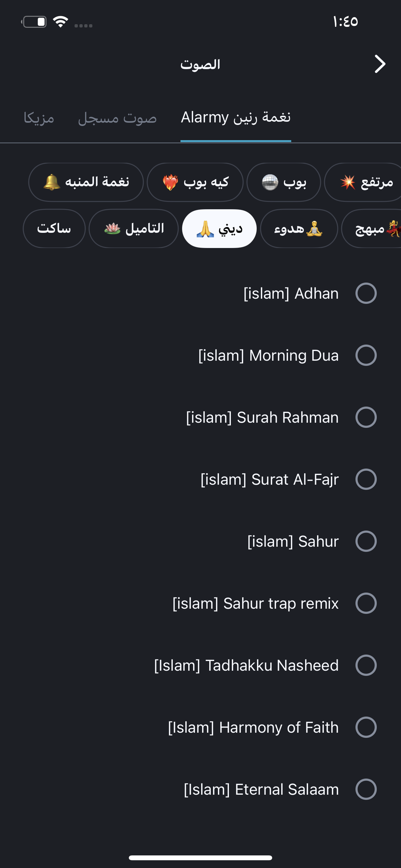Image resolution: width=401 pixels, height=868 pixels.
Task: Choose [Islam] Harmony of Faith radio button
Action: point(366,727)
